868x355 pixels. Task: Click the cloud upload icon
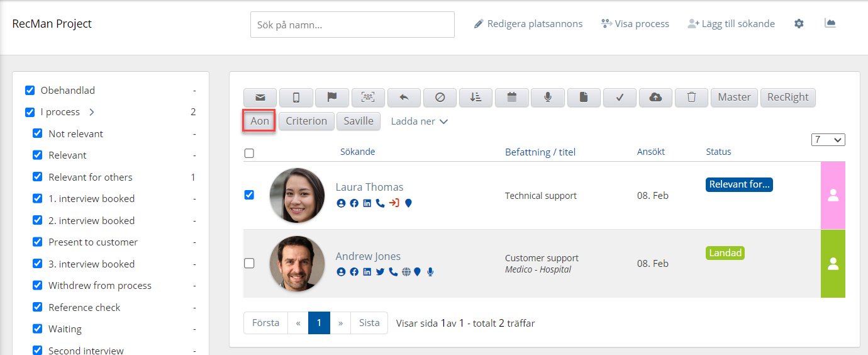click(655, 98)
